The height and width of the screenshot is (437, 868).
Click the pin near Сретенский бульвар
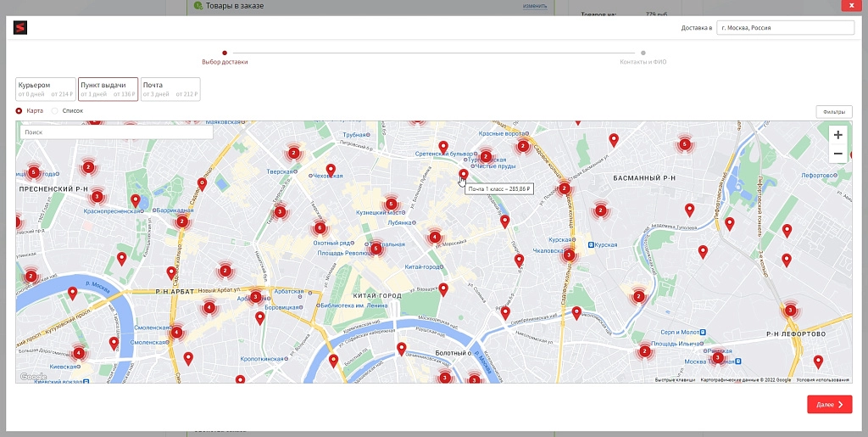[443, 148]
